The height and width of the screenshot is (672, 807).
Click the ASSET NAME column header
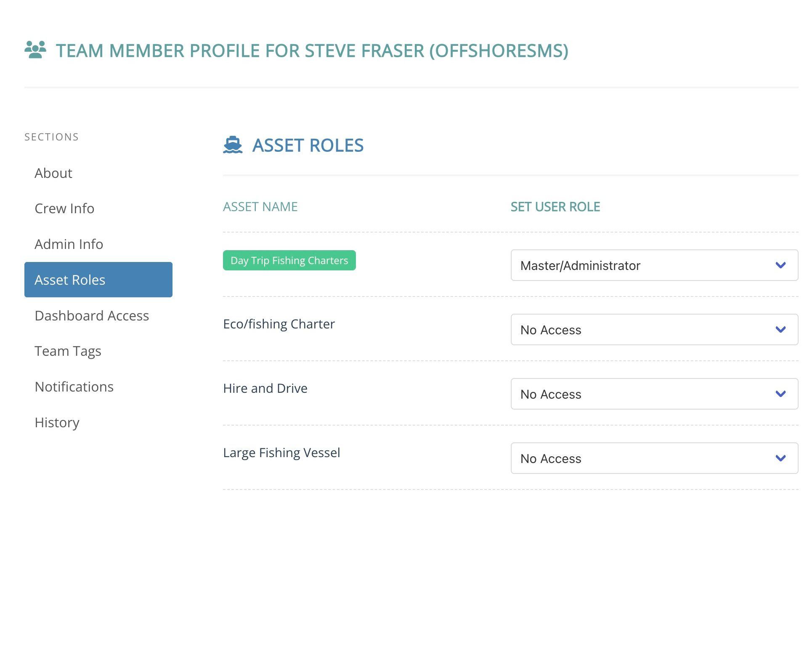pyautogui.click(x=260, y=206)
